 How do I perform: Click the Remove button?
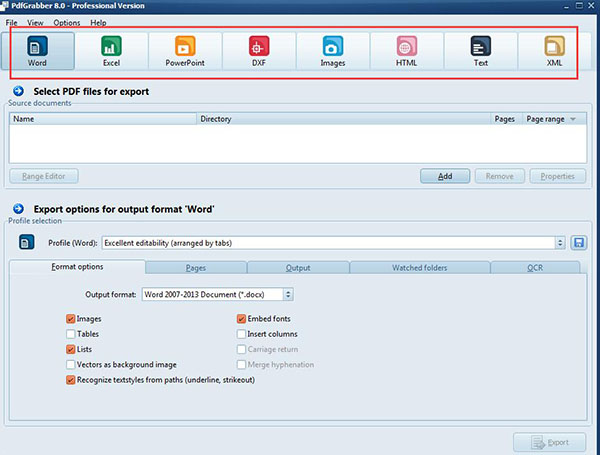pos(500,176)
